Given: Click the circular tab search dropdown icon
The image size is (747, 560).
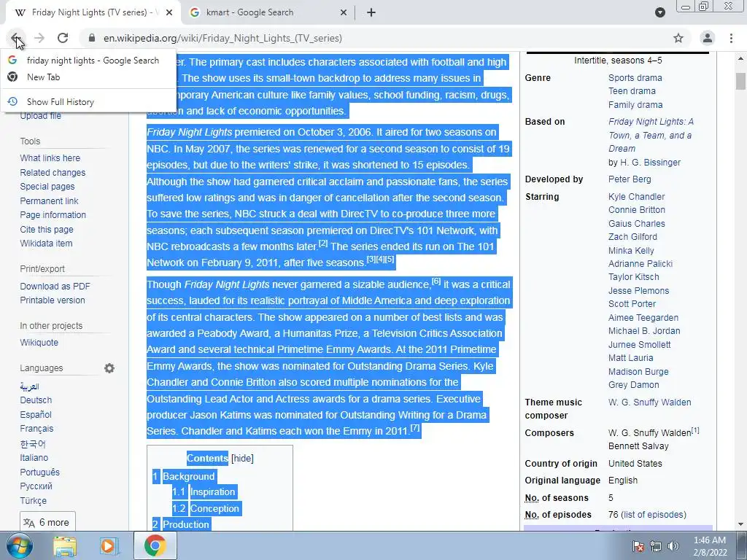Looking at the screenshot, I should pyautogui.click(x=659, y=12).
